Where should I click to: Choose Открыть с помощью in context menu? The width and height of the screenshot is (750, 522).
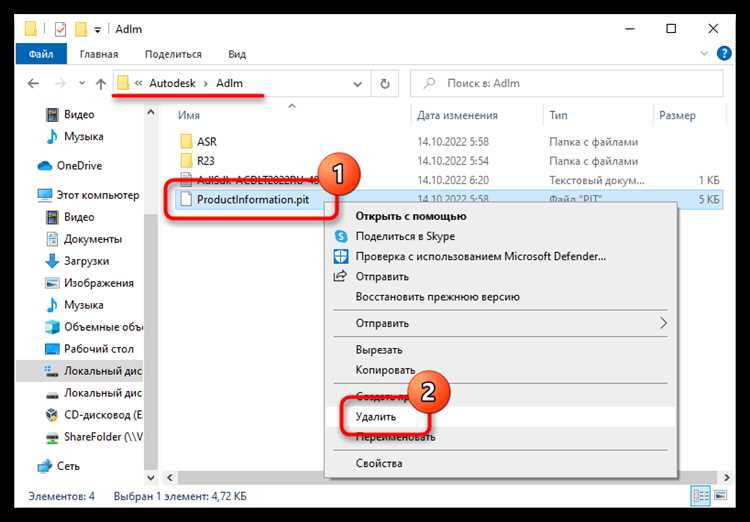pyautogui.click(x=411, y=216)
